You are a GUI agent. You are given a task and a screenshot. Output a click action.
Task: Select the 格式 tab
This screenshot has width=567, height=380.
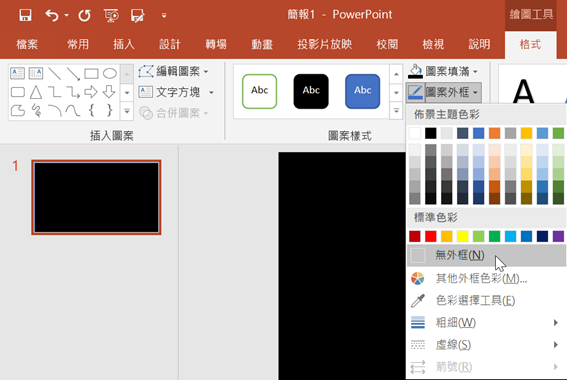pos(530,44)
